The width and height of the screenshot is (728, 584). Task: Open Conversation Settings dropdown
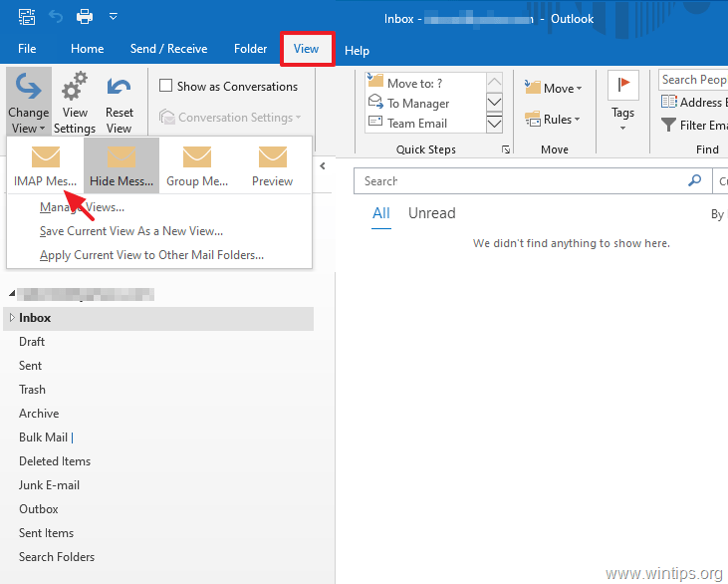230,118
